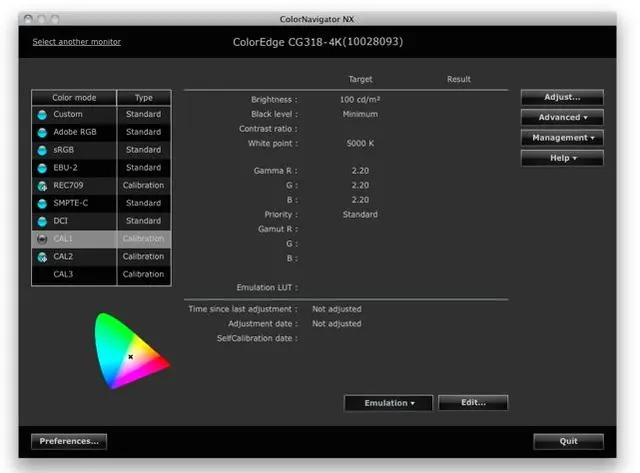Open the Emulation dropdown
Viewport: 640px width, 473px height.
coord(388,403)
